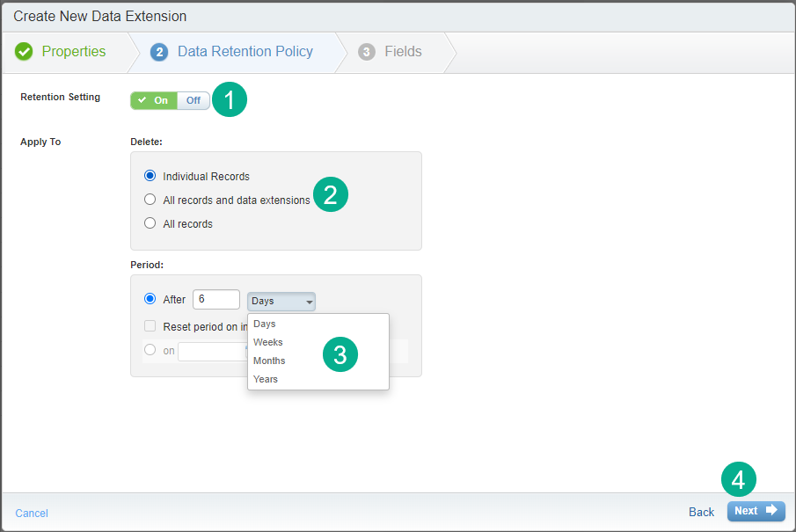This screenshot has width=796, height=532.
Task: Click the Cancel link
Action: click(31, 513)
